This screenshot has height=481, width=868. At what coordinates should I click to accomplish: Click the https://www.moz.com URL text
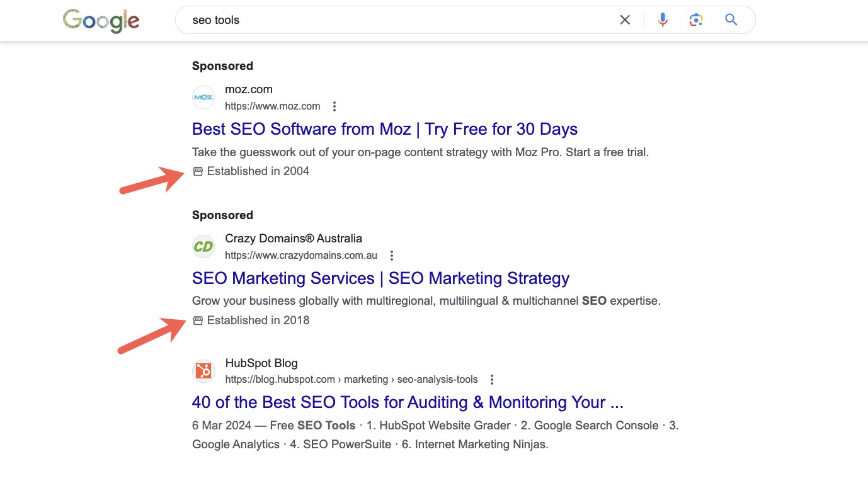272,106
